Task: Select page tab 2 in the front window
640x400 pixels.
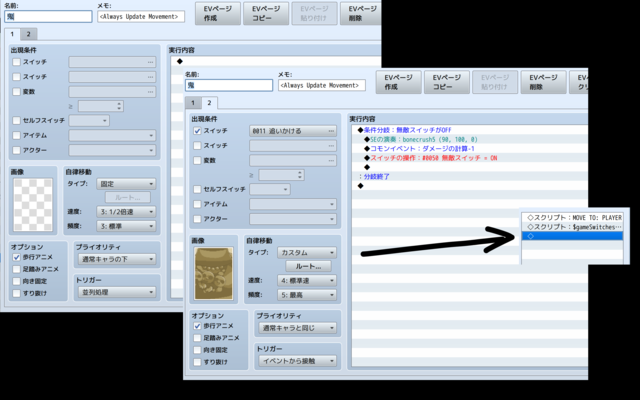Action: point(209,103)
